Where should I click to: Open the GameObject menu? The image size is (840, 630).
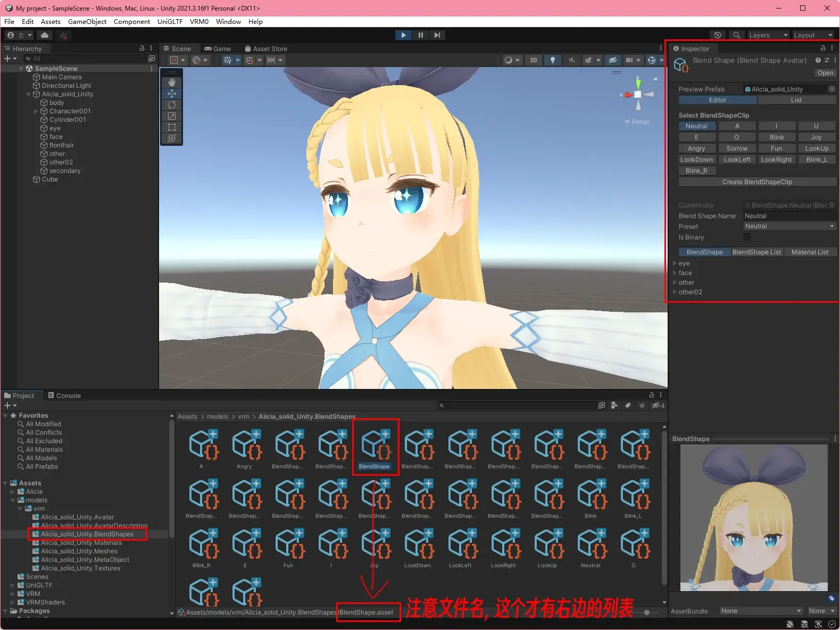pyautogui.click(x=87, y=22)
